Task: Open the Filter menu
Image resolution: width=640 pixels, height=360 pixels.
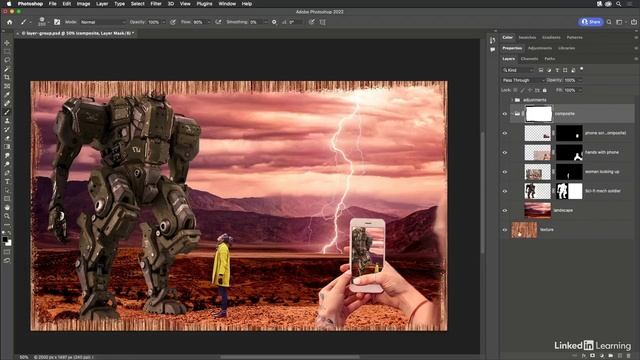Action: [x=156, y=4]
